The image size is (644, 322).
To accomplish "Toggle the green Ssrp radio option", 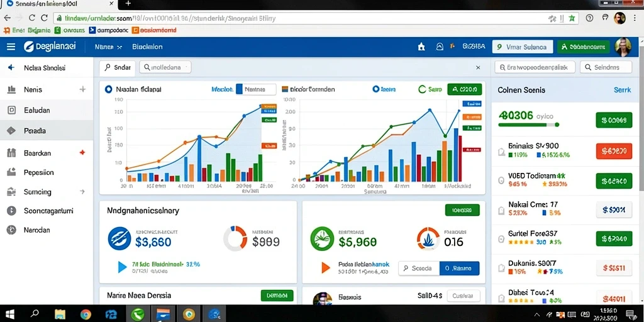I will point(422,89).
